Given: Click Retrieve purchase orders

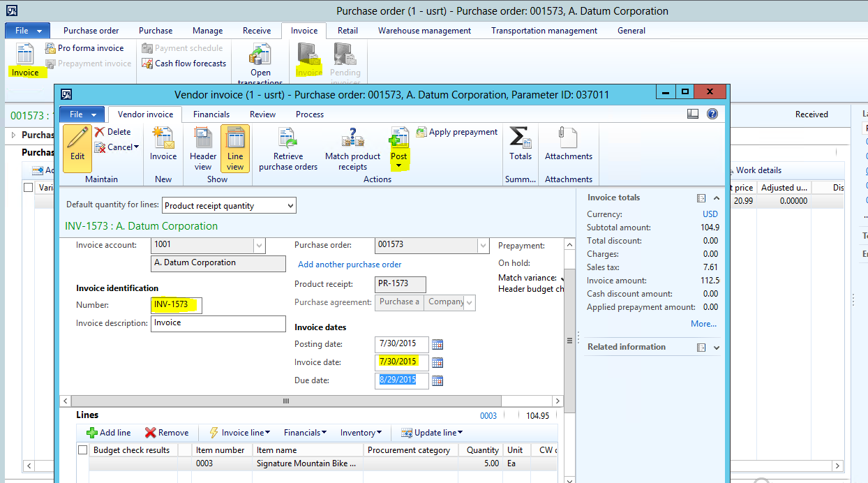Looking at the screenshot, I should (x=288, y=149).
